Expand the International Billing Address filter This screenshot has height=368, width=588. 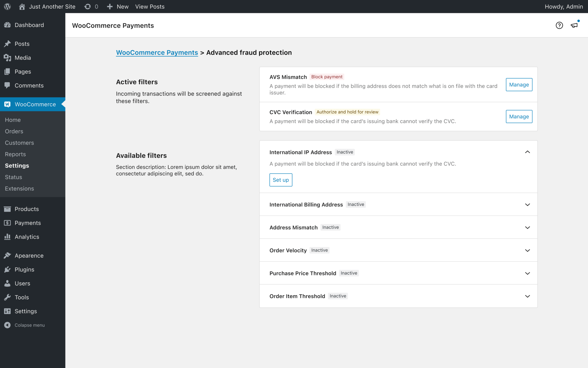[x=527, y=204]
